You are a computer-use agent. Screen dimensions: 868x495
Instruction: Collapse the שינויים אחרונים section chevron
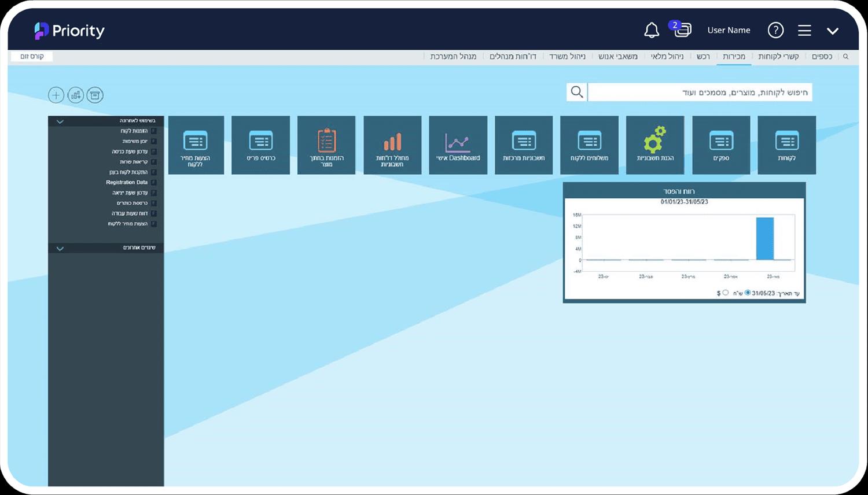(60, 248)
